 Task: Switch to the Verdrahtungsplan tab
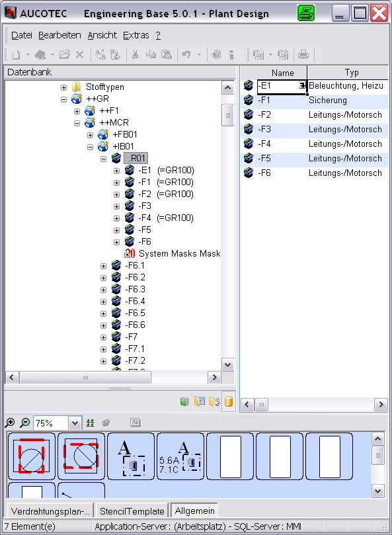click(50, 511)
